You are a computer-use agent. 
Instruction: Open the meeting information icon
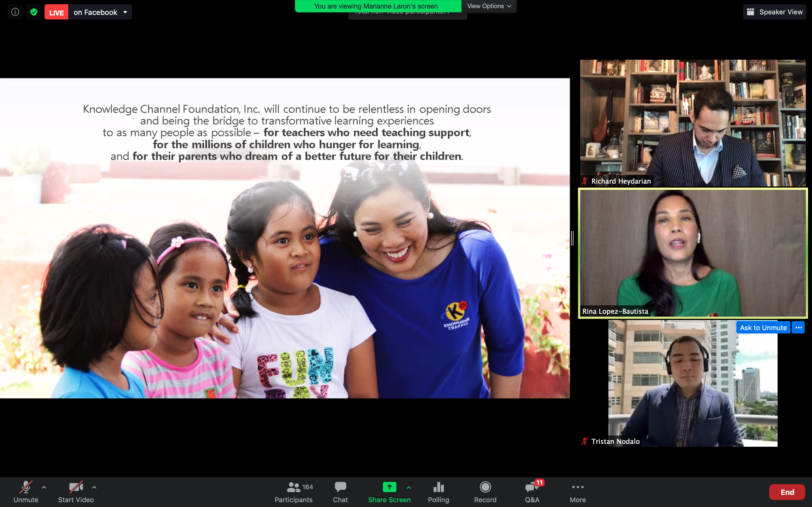(15, 12)
